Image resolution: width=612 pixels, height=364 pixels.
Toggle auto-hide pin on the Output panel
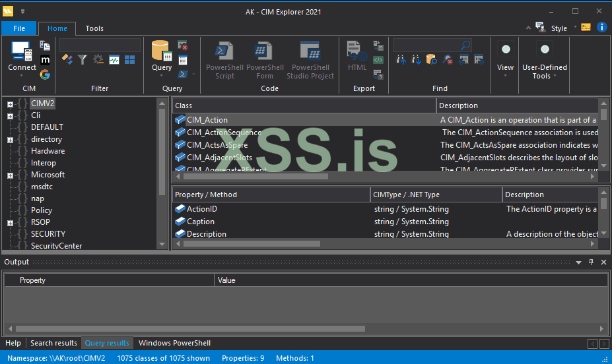click(x=591, y=262)
